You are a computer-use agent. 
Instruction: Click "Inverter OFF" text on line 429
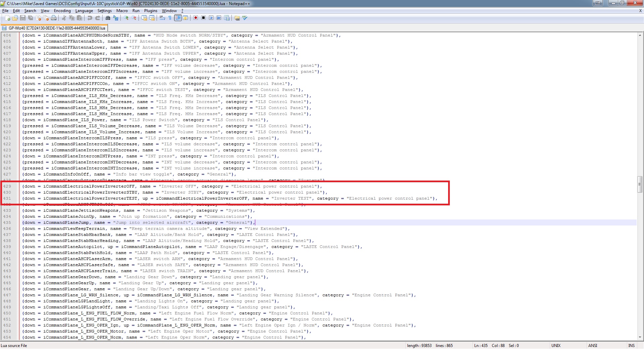(x=177, y=186)
